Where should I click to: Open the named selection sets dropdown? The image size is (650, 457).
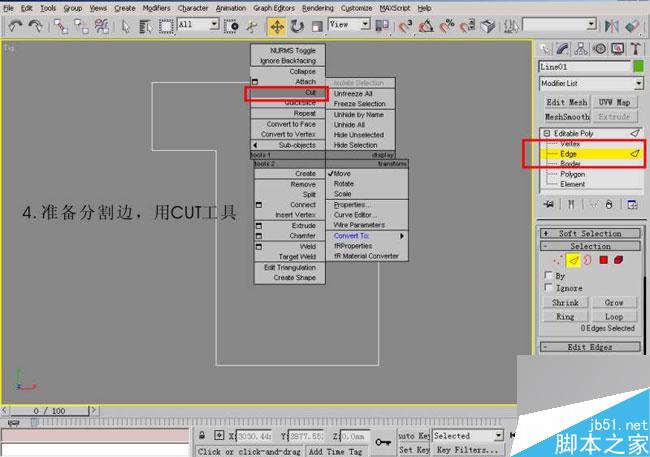592,24
